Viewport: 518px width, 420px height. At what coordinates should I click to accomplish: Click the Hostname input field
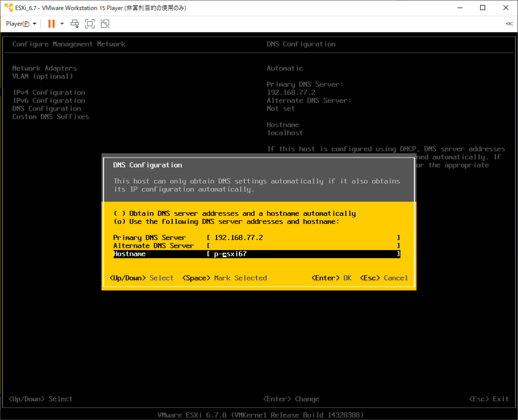click(304, 254)
